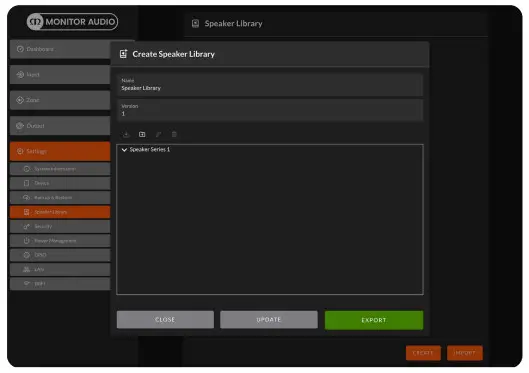The width and height of the screenshot is (529, 373).
Task: Select the highlighted Speaker Library submenu item
Action: click(x=60, y=212)
